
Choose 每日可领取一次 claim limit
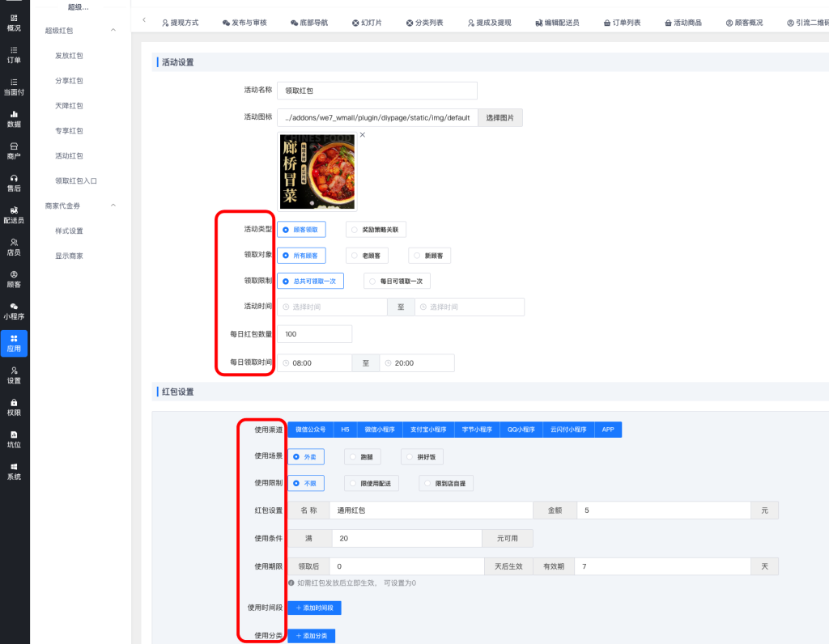click(x=397, y=281)
